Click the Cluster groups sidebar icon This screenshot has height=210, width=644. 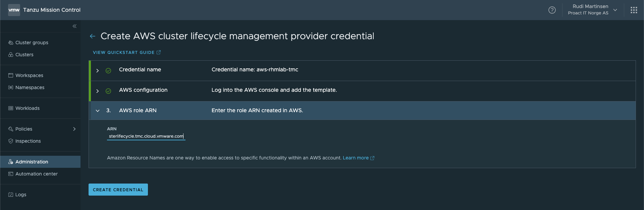tap(11, 43)
